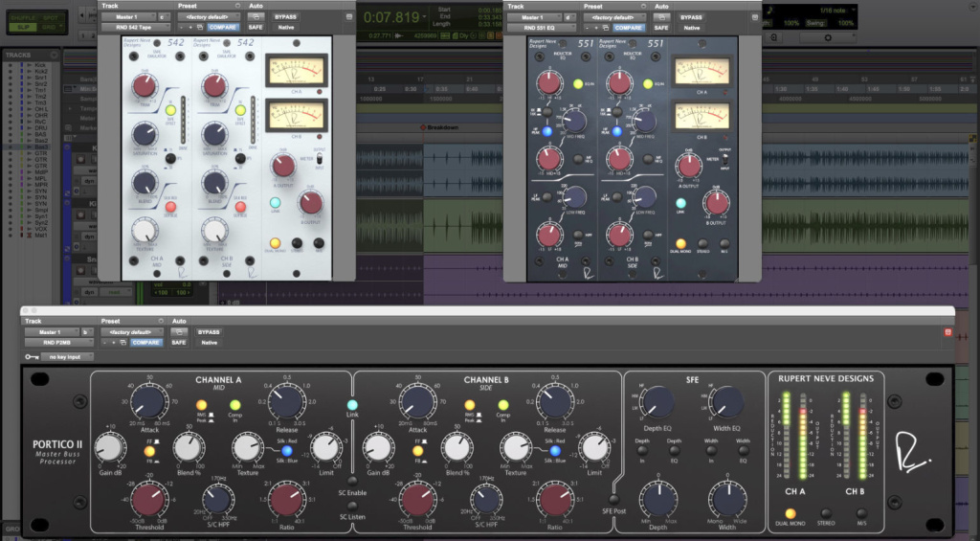Click BYPASS in the Portico II plugin header

pyautogui.click(x=208, y=332)
